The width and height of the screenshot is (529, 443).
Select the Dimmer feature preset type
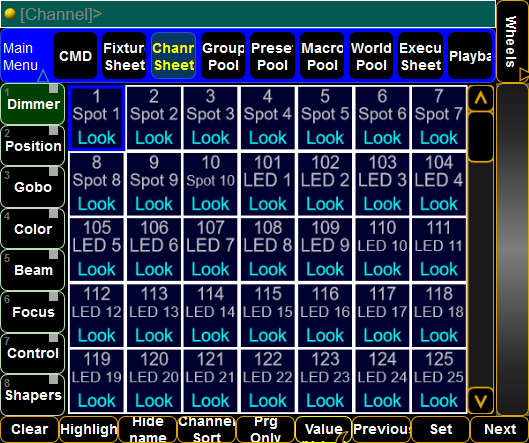point(33,104)
